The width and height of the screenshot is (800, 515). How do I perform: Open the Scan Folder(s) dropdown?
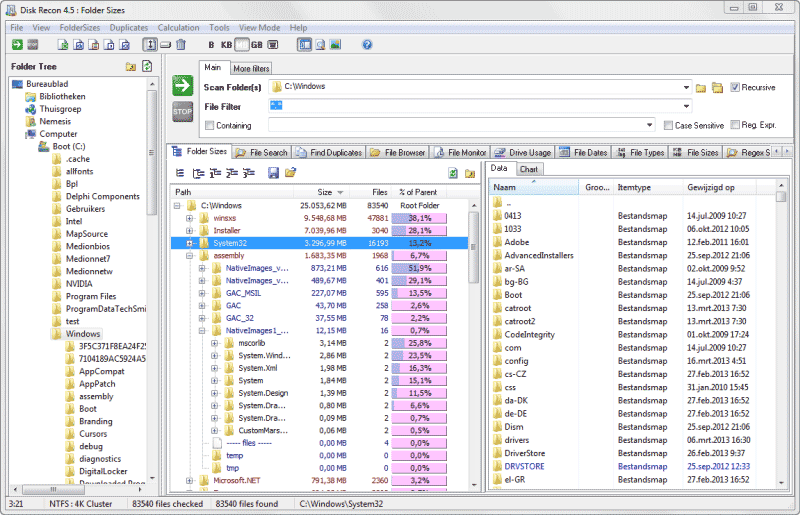pos(686,87)
